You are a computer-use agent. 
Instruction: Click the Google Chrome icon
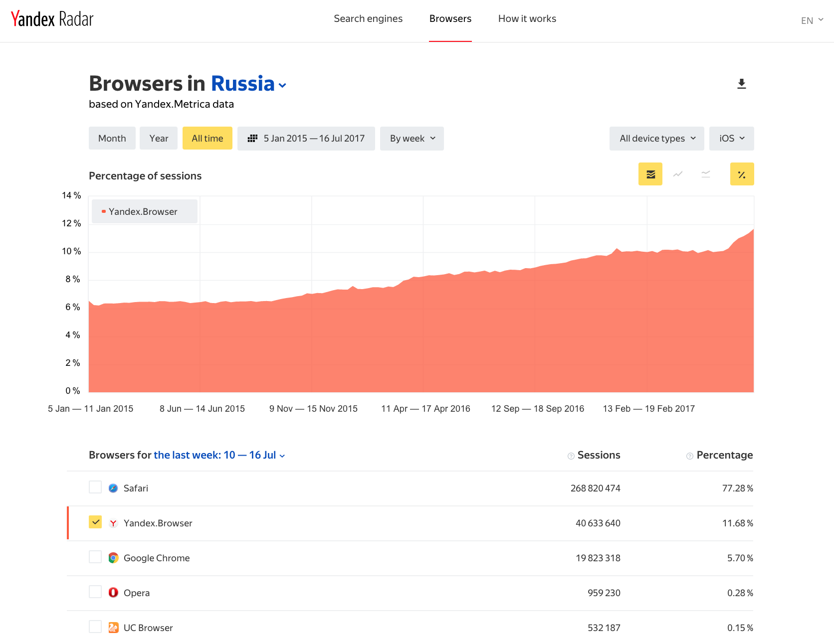pyautogui.click(x=113, y=558)
